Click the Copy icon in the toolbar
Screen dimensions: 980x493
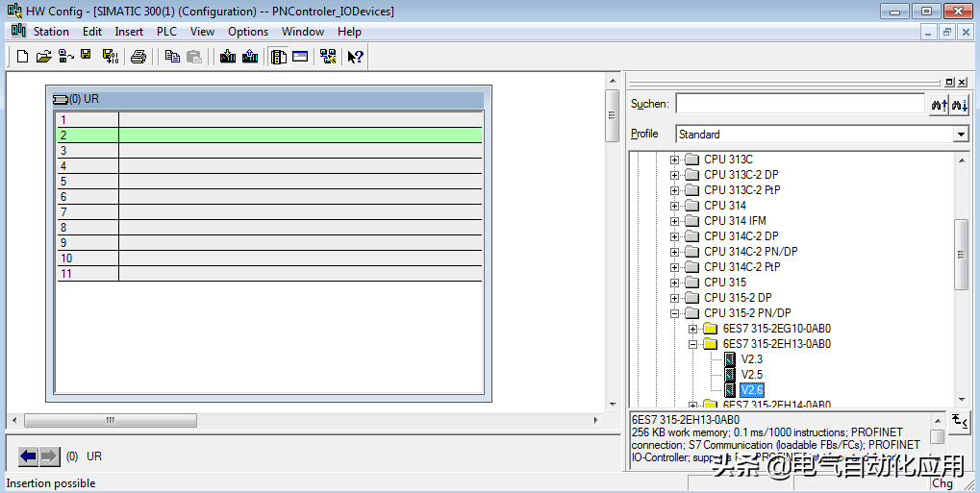coord(172,57)
